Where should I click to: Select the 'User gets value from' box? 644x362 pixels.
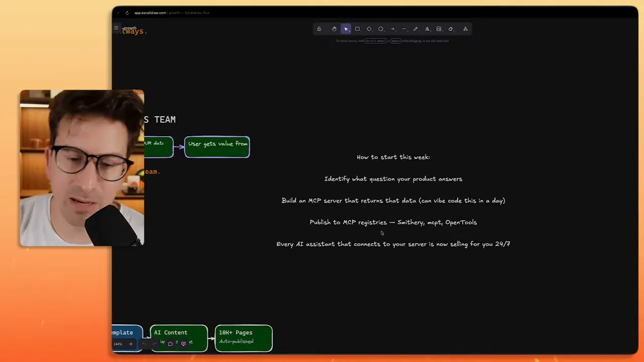point(217,147)
